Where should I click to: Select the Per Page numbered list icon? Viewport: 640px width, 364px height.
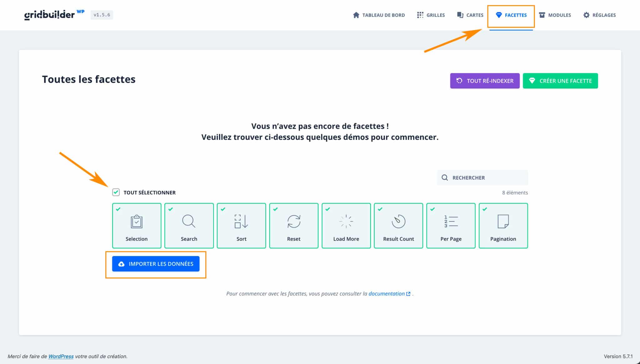point(451,222)
